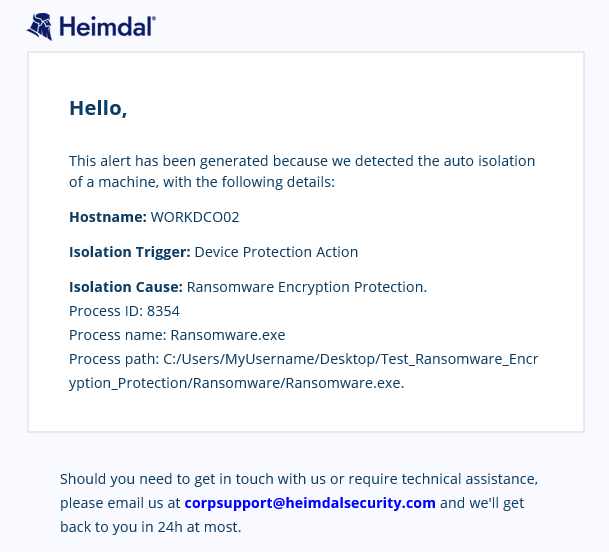Click the Heimdal helmet logo icon
Image resolution: width=609 pixels, height=552 pixels.
point(40,26)
